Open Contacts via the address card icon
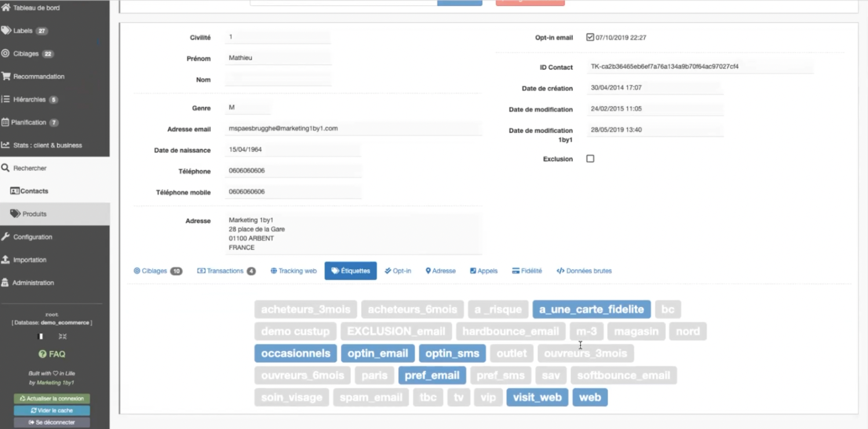Screen dimensions: 868x429 tap(15, 191)
